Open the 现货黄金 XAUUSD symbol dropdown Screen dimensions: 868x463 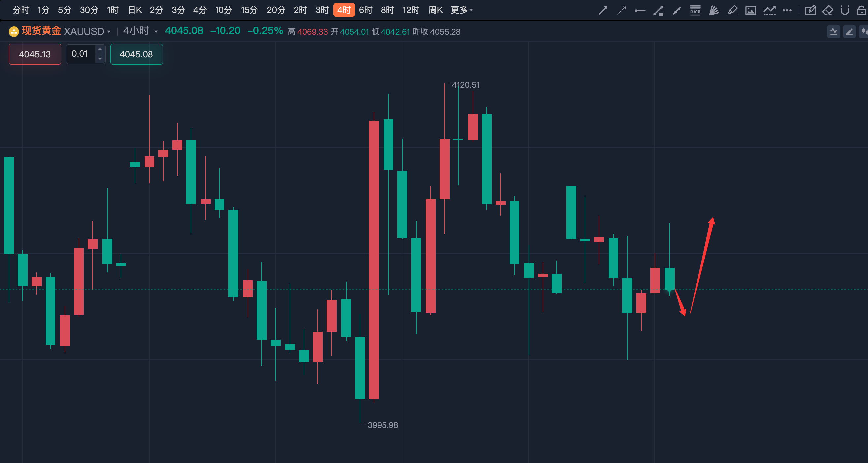click(66, 31)
